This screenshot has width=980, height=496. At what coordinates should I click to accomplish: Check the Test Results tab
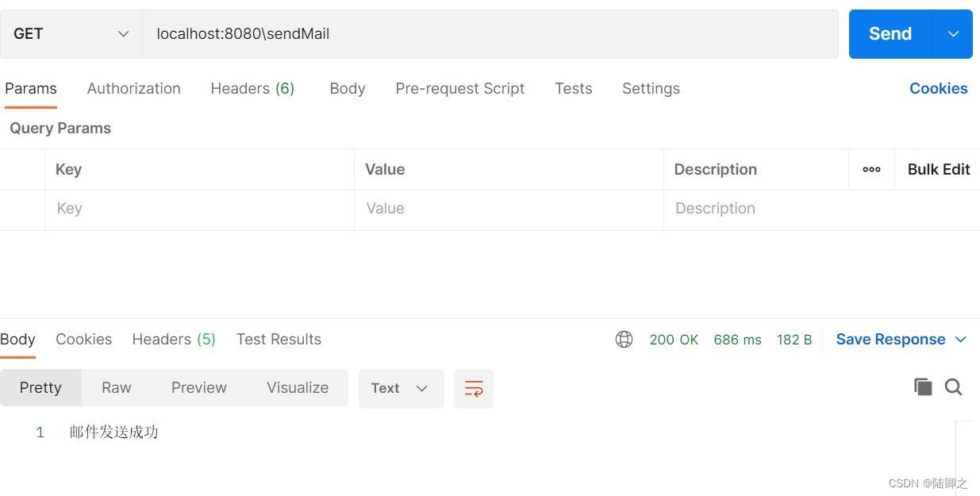point(279,339)
